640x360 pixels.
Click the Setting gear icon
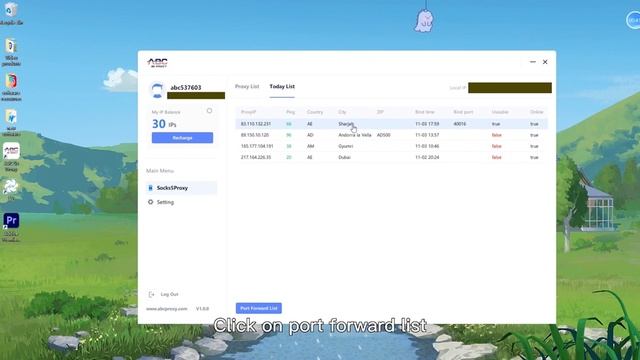150,202
